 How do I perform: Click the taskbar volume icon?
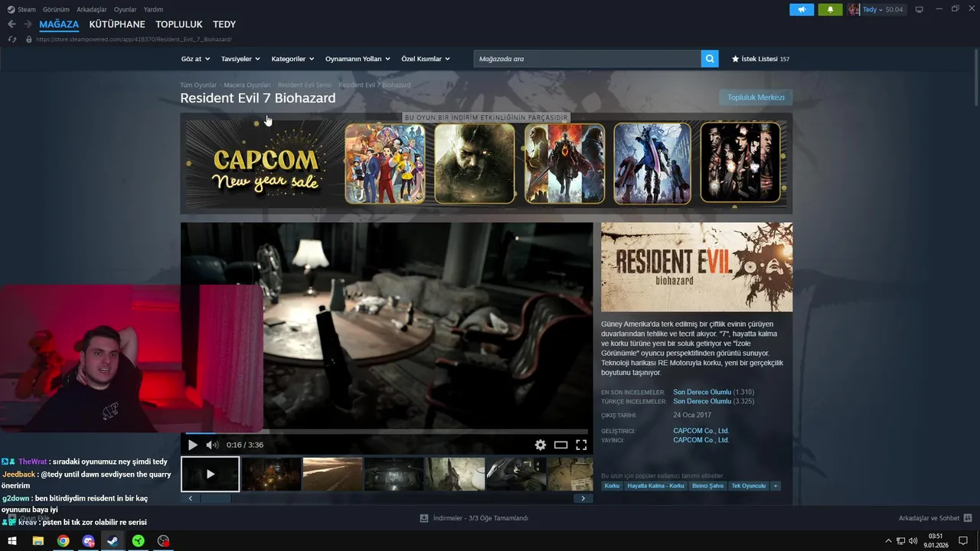click(913, 541)
